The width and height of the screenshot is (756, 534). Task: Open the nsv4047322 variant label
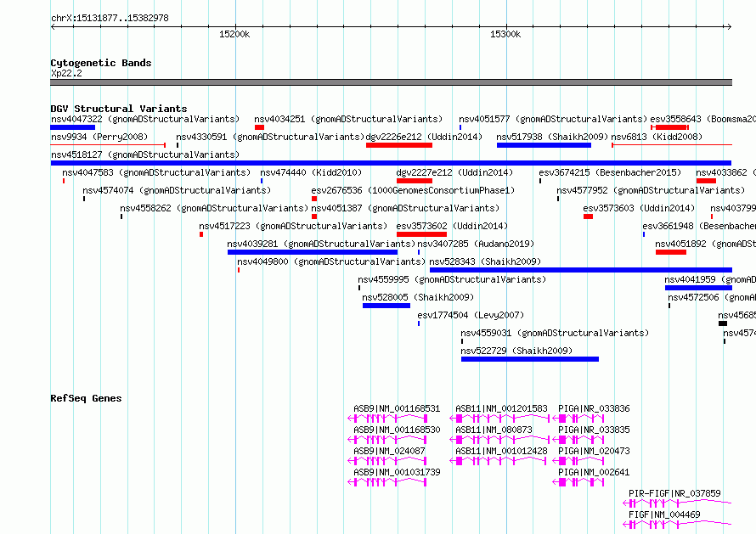click(145, 119)
